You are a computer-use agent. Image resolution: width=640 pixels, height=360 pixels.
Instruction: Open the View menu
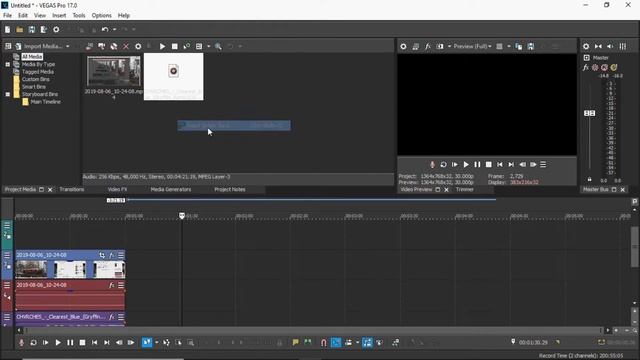click(40, 15)
